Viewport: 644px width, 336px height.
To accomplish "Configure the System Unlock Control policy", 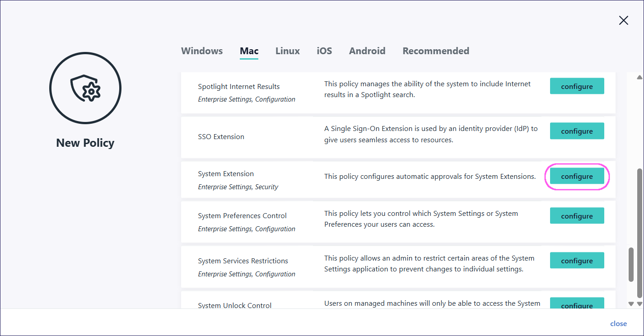I will click(577, 304).
